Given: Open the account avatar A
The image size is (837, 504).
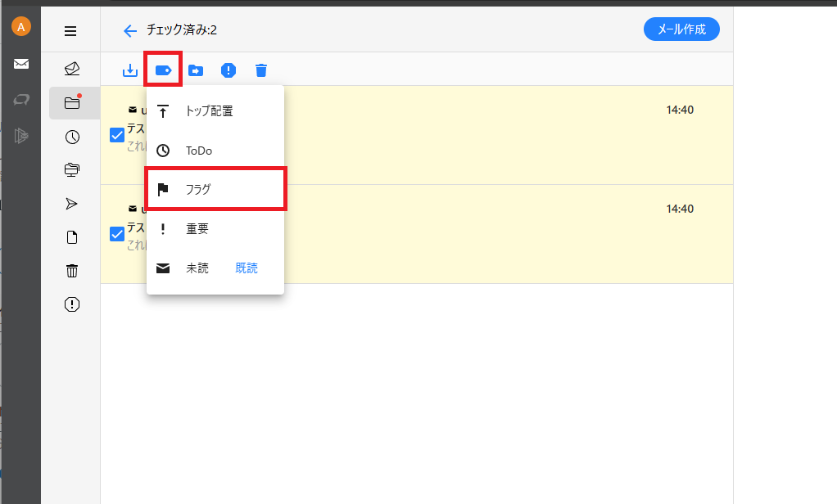Looking at the screenshot, I should coord(20,27).
